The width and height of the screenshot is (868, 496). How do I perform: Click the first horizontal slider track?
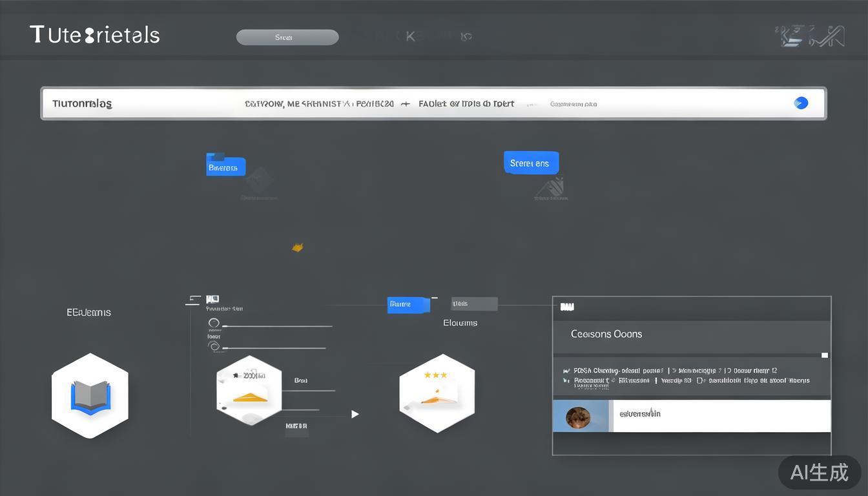pos(278,326)
